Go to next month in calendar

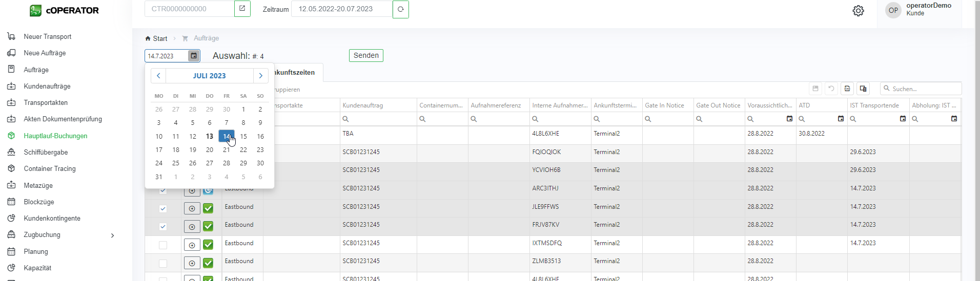pyautogui.click(x=260, y=76)
